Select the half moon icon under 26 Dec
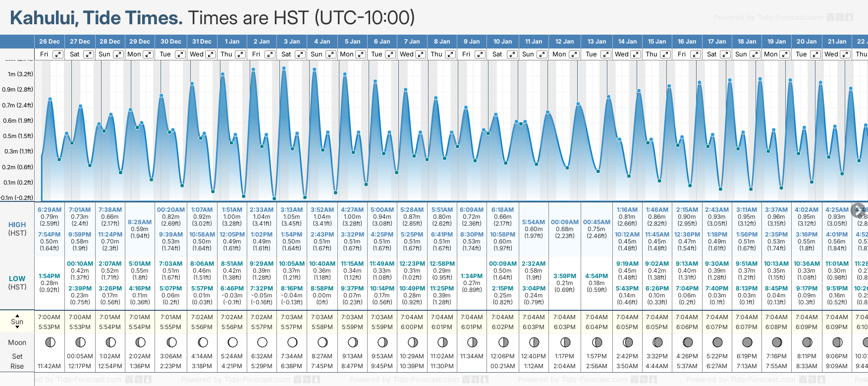868x386 pixels. 50,342
